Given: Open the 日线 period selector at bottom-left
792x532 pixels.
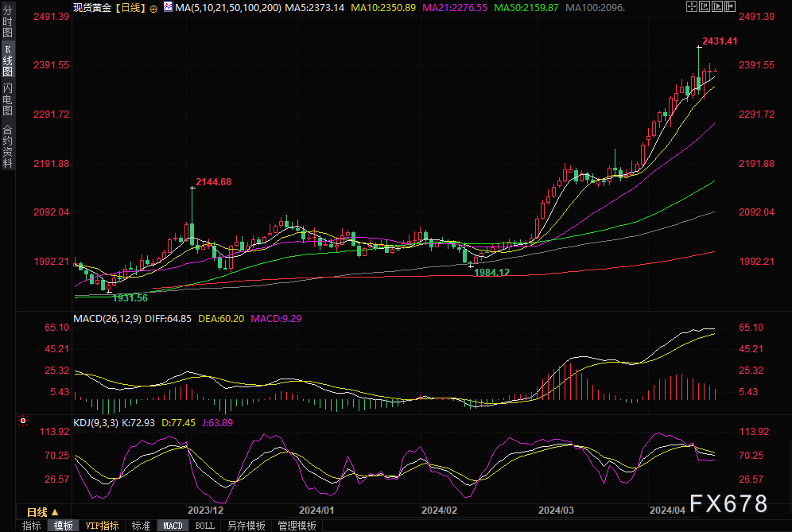Looking at the screenshot, I should (x=43, y=511).
